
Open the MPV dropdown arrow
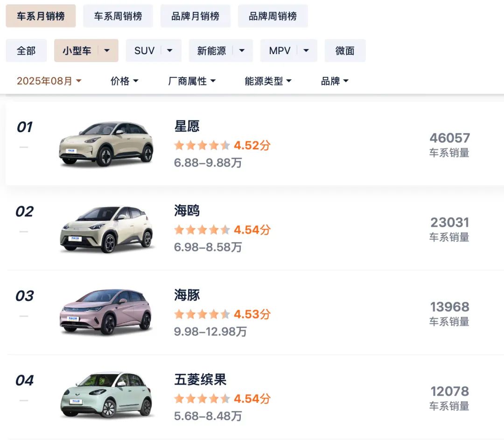tap(306, 51)
